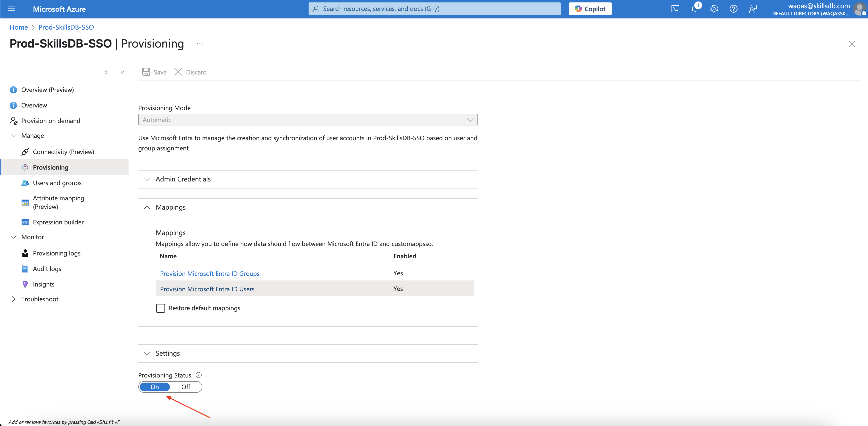Screen dimensions: 868x426
Task: Open Provision Microsoft Entra ID Users mapping
Action: pyautogui.click(x=207, y=289)
